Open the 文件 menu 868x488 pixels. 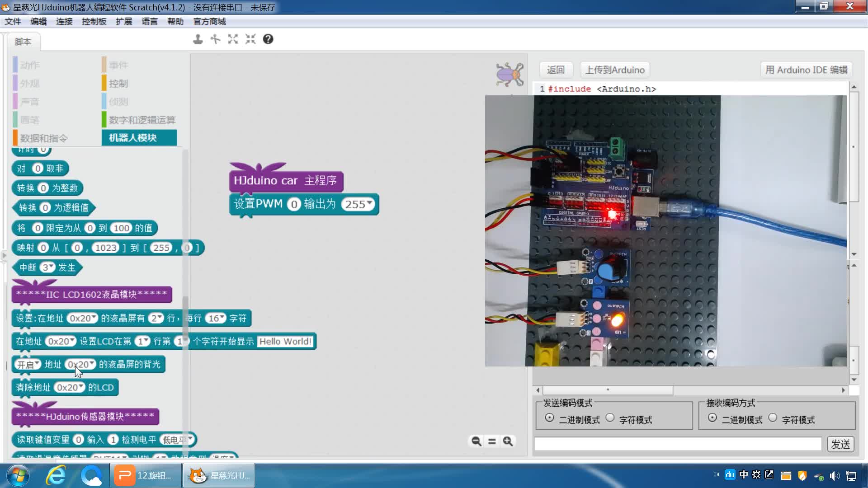click(13, 21)
